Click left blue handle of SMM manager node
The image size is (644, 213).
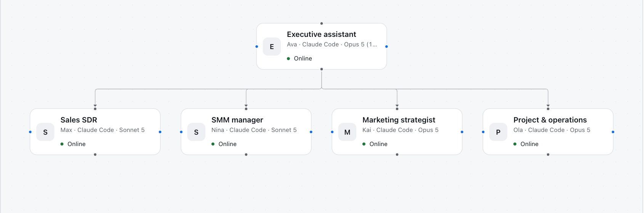pos(181,132)
